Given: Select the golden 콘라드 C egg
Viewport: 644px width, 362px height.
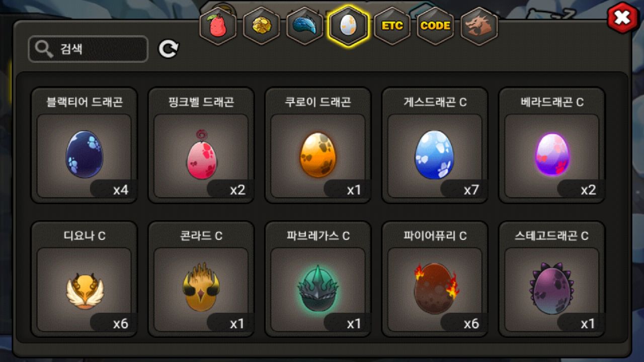Looking at the screenshot, I should point(201,279).
